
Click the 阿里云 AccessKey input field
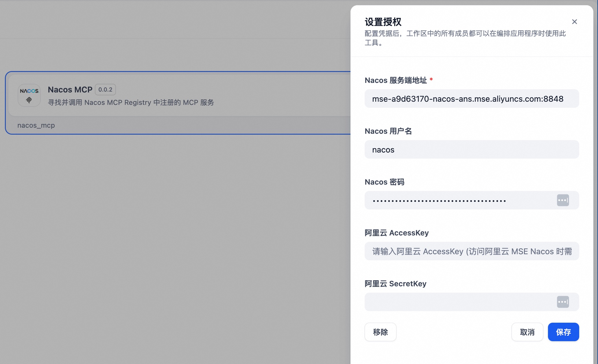pos(471,251)
